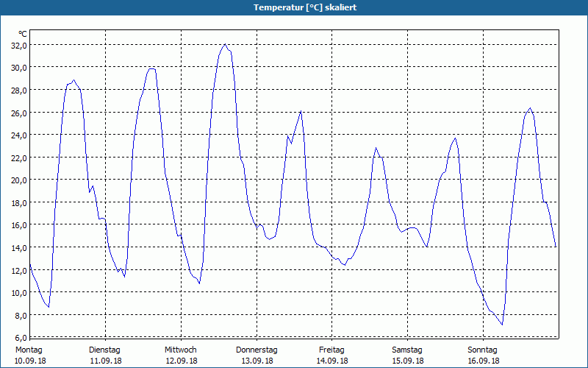Click the Montag day label
This screenshot has width=588, height=368.
click(x=29, y=350)
